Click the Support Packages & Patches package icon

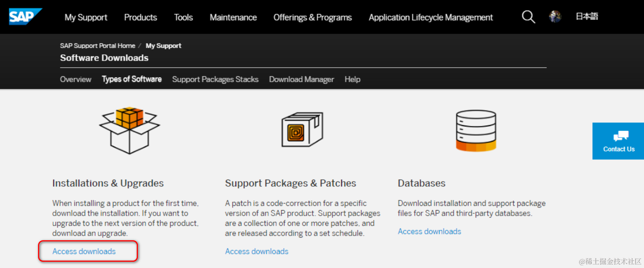click(302, 130)
